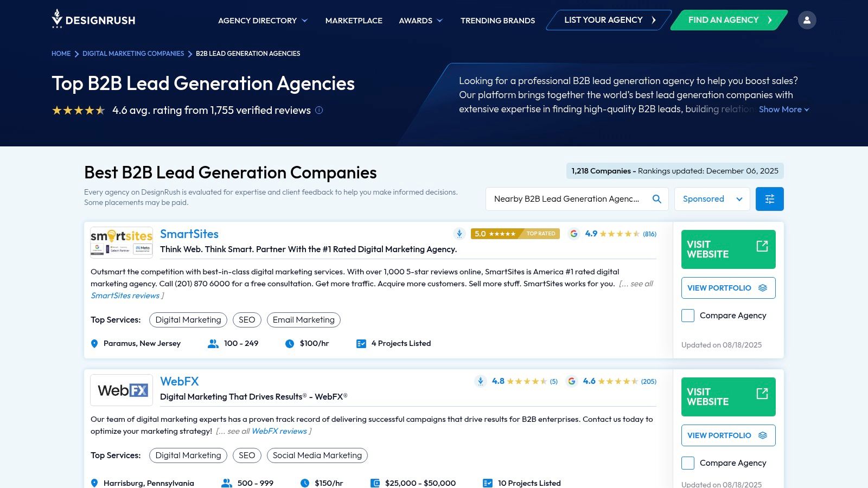Check Compare Agency for WebFX

pos(687,463)
